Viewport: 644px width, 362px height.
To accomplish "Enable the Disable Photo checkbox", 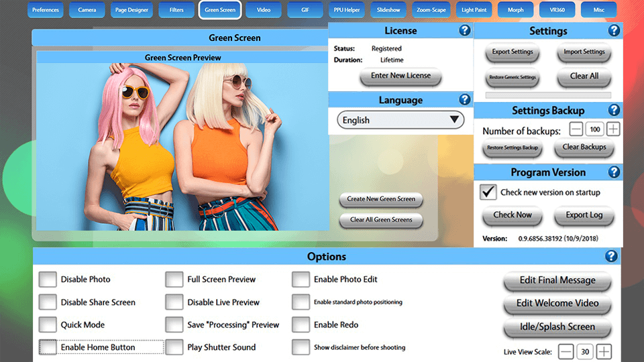I will pyautogui.click(x=48, y=280).
